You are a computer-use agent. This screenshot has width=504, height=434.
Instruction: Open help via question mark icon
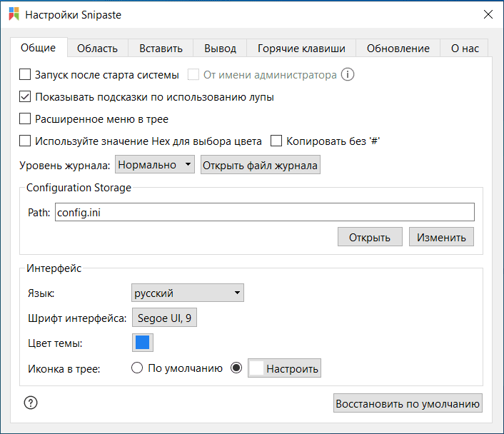pos(30,403)
